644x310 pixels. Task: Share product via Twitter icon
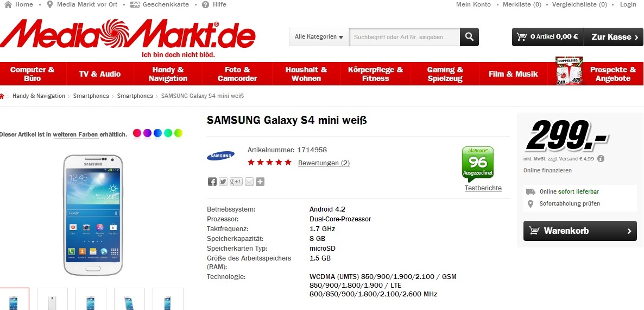point(223,181)
